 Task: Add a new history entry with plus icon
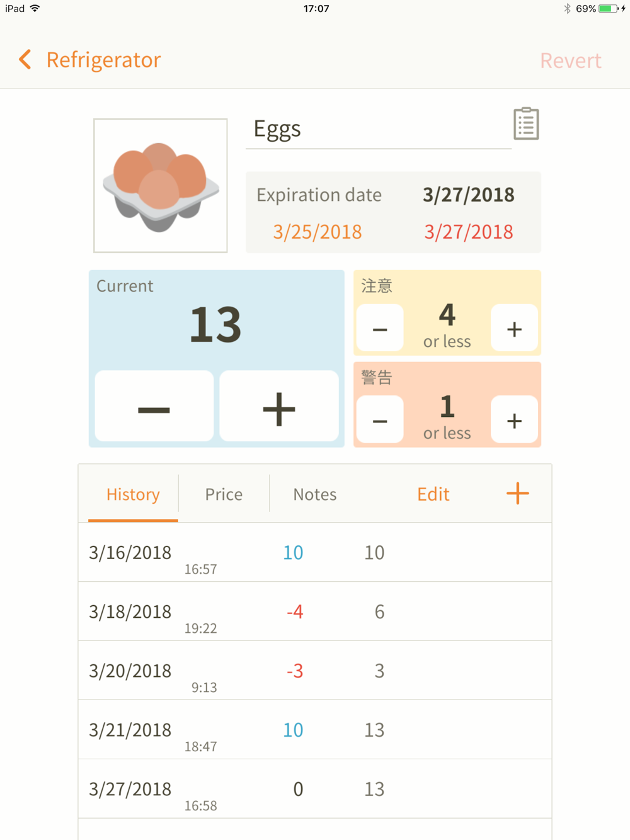[x=517, y=494]
